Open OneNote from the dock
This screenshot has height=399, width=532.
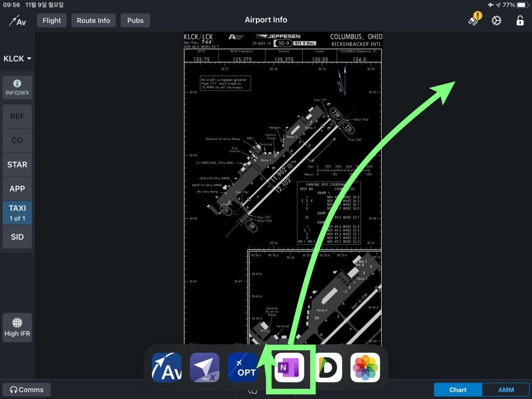click(x=288, y=368)
